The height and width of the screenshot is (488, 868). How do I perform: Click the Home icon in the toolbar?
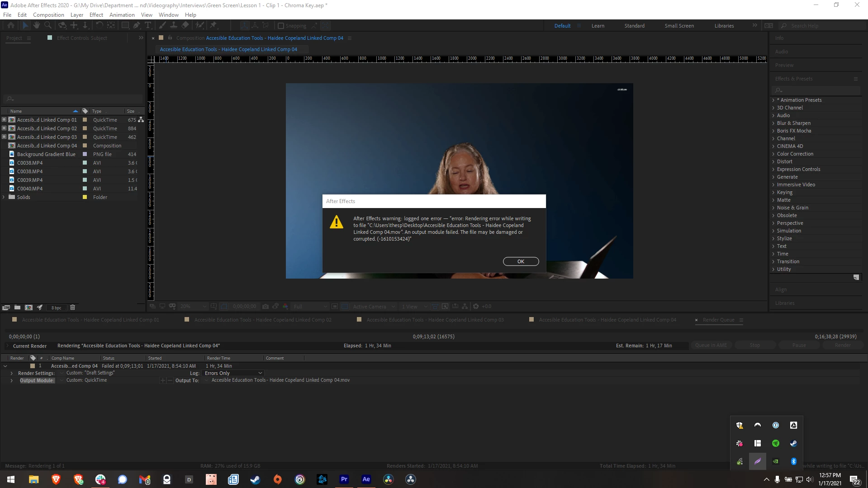pyautogui.click(x=11, y=26)
